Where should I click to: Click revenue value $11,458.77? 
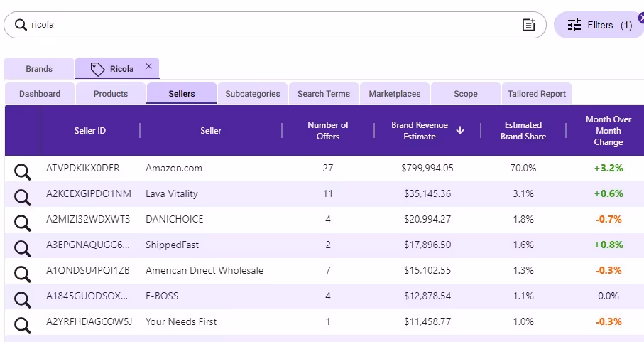pos(427,321)
